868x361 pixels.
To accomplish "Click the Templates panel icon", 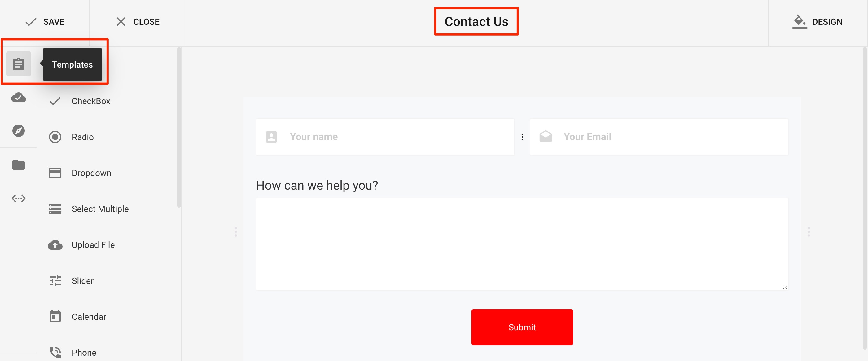I will click(x=18, y=64).
